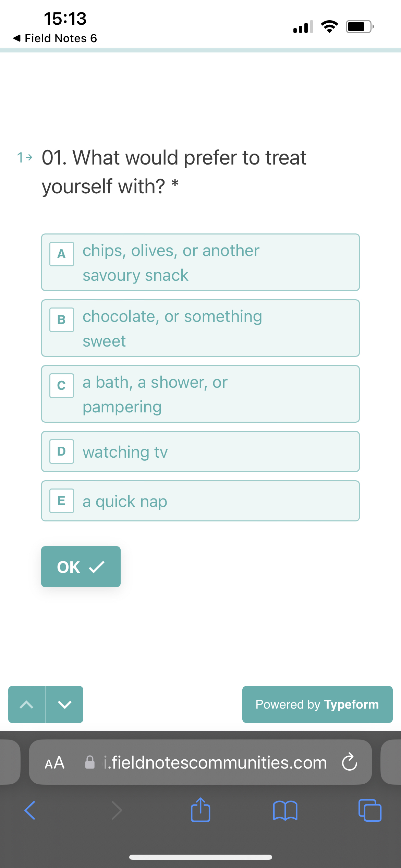Return to Field Notes 6 app
Image resolution: width=401 pixels, height=868 pixels.
point(55,38)
